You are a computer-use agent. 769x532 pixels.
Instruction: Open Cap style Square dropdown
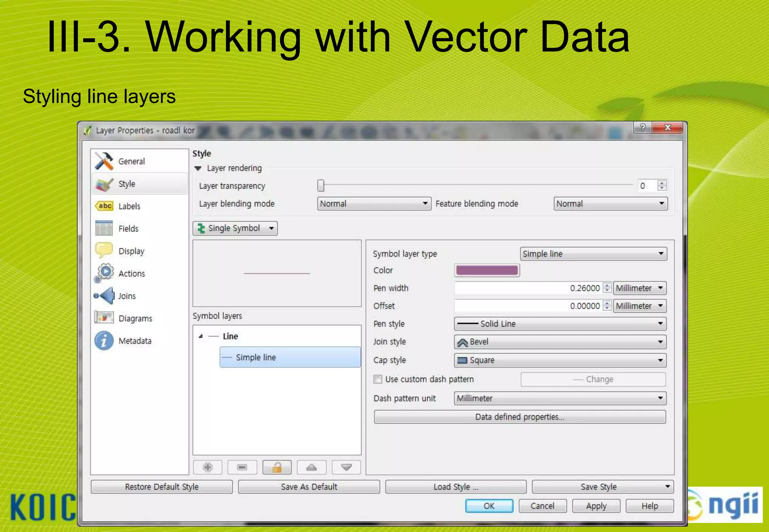tap(560, 360)
